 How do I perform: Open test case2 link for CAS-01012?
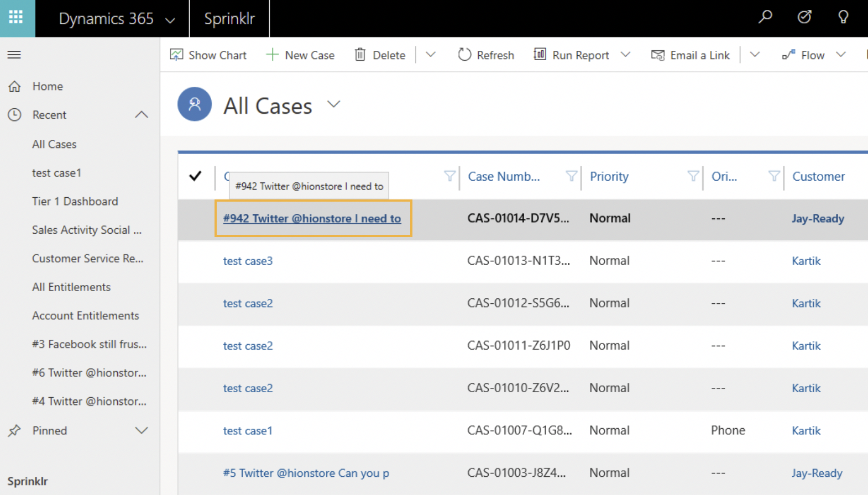pos(248,303)
